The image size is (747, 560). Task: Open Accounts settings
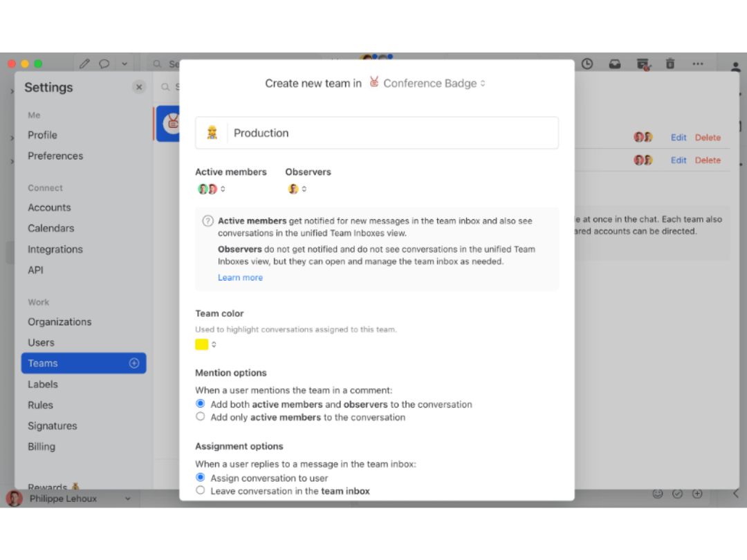click(x=49, y=207)
